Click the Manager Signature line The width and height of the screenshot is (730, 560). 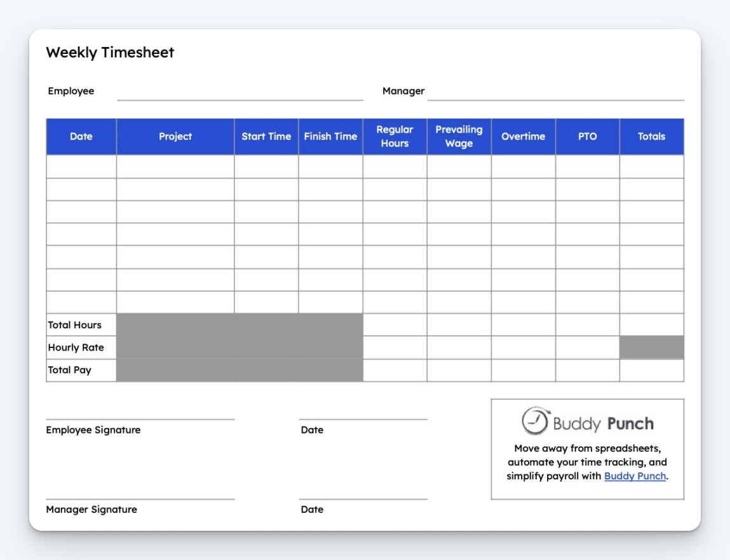click(x=140, y=499)
